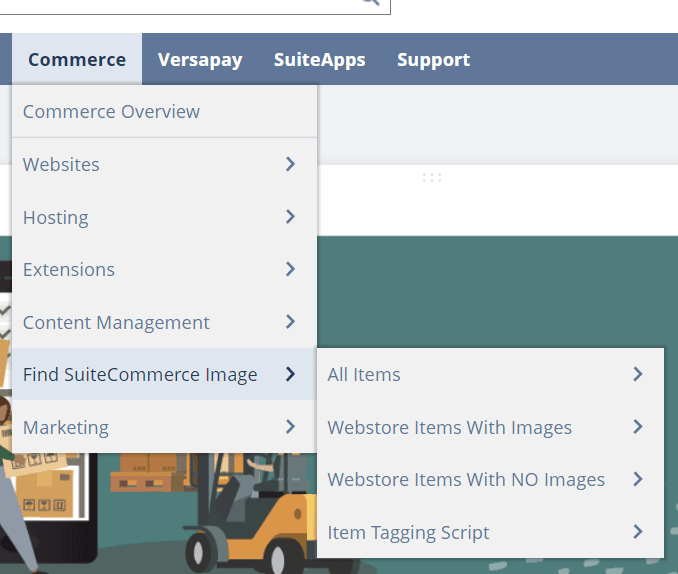Open the Versapay menu
Viewport: 678px width, 574px height.
200,59
